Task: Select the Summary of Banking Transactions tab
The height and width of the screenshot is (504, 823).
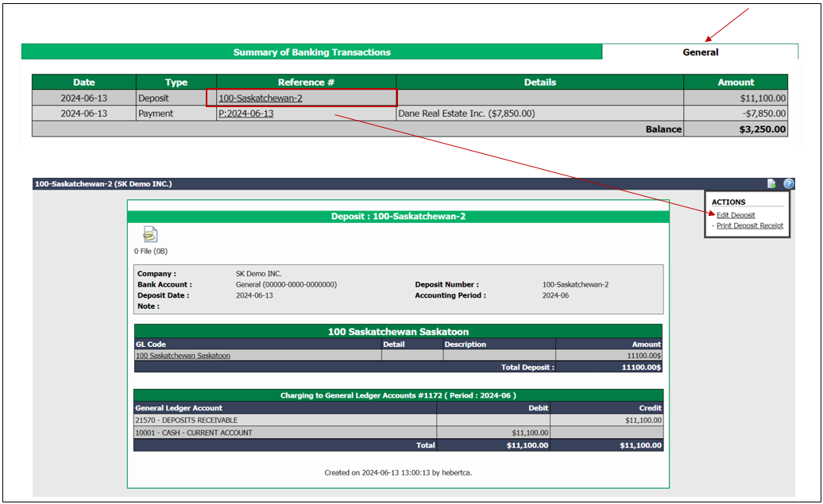Action: tap(311, 52)
